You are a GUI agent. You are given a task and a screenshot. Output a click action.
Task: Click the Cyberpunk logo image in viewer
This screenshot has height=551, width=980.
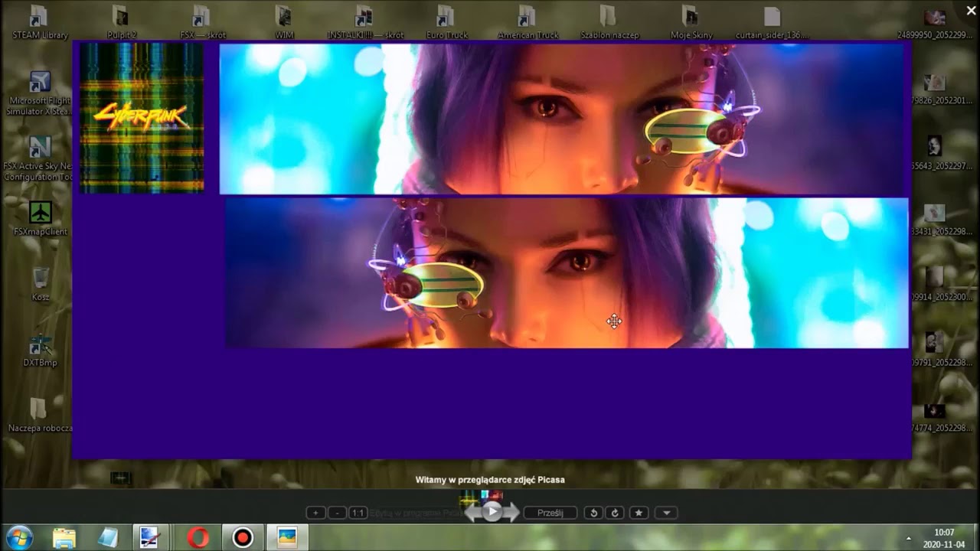pyautogui.click(x=142, y=117)
